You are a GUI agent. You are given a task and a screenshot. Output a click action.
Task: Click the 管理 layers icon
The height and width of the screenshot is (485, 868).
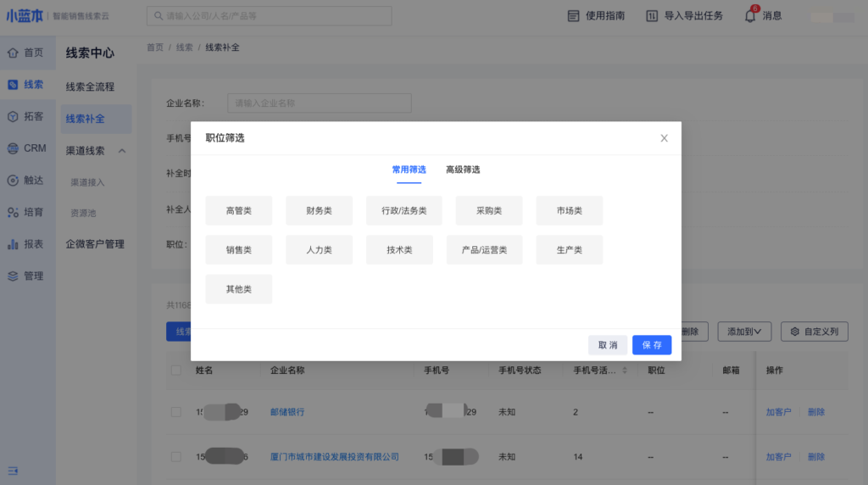[x=13, y=276]
